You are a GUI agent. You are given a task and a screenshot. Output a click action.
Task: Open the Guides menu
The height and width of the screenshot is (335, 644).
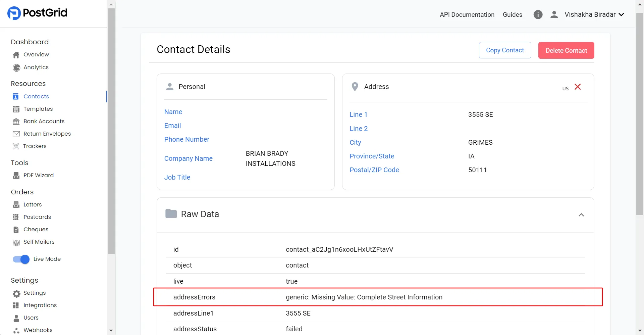[x=513, y=14]
